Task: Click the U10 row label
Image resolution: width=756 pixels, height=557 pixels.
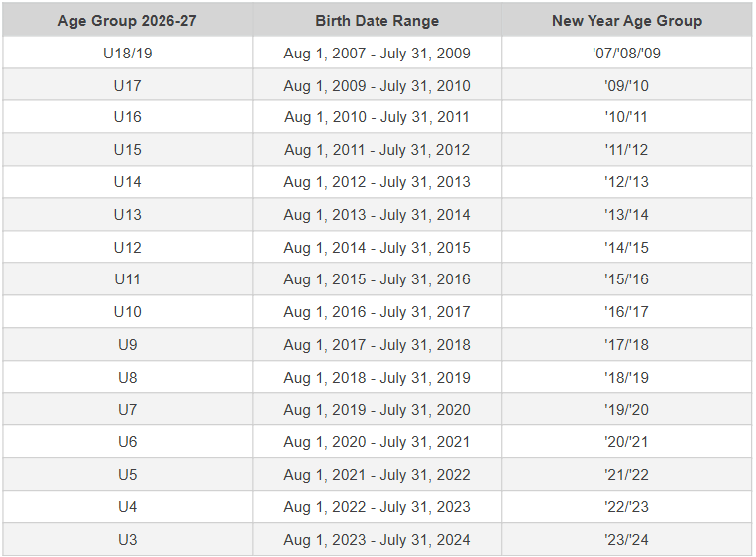Action: [x=127, y=312]
